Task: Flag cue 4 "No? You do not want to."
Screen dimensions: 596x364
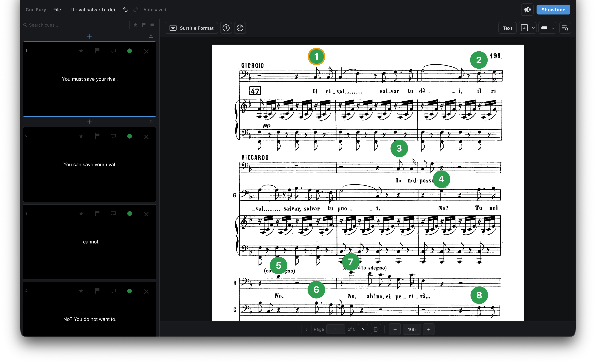Action: point(97,291)
